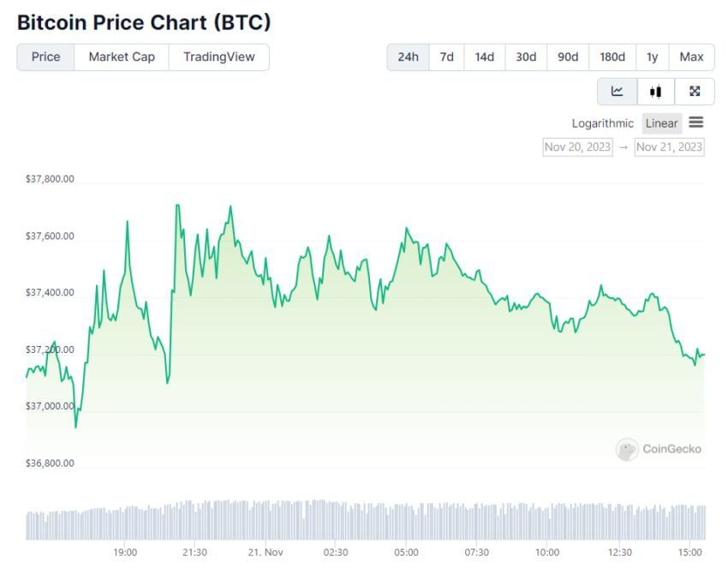Display the 180d price range

(x=612, y=57)
